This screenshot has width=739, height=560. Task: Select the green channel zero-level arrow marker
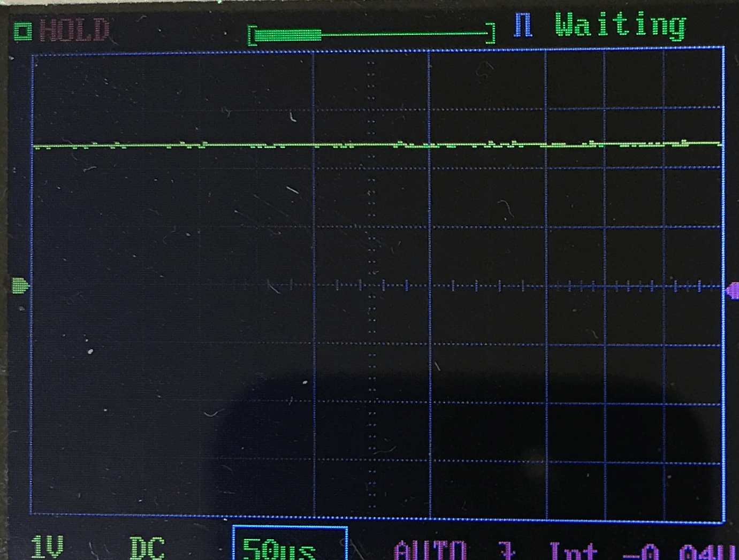[x=21, y=286]
